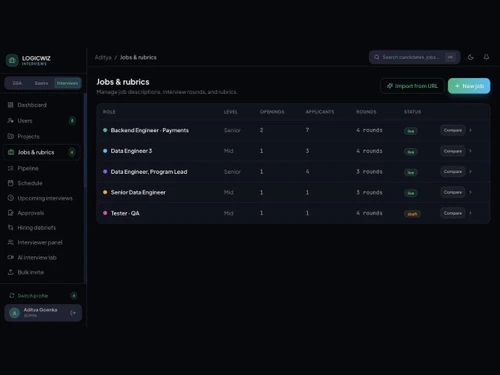Click pink dot of Tester - QA
The image size is (500, 375).
click(x=105, y=213)
